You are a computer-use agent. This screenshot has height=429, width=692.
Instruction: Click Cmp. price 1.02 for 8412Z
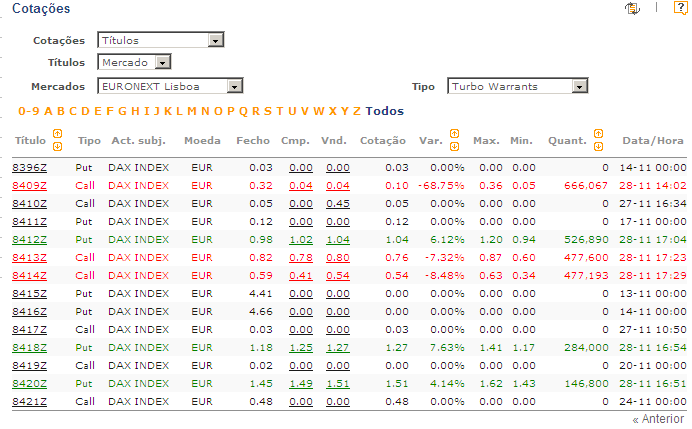pos(301,240)
